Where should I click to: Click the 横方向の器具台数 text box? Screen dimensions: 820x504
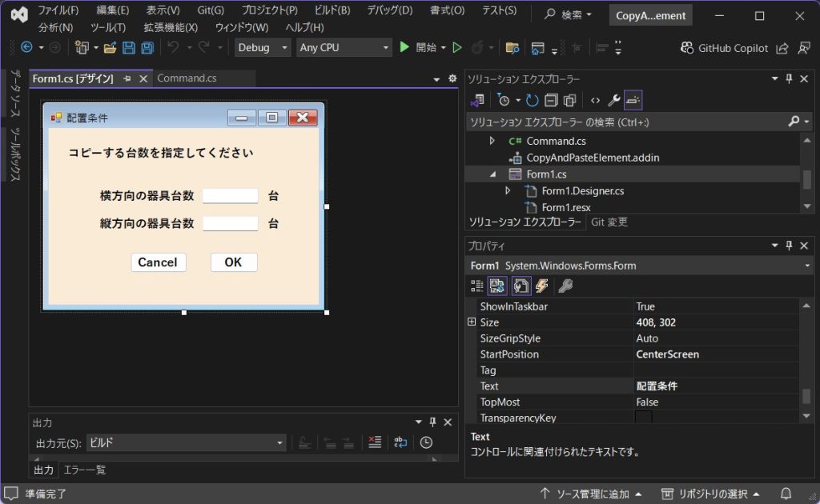coord(230,196)
